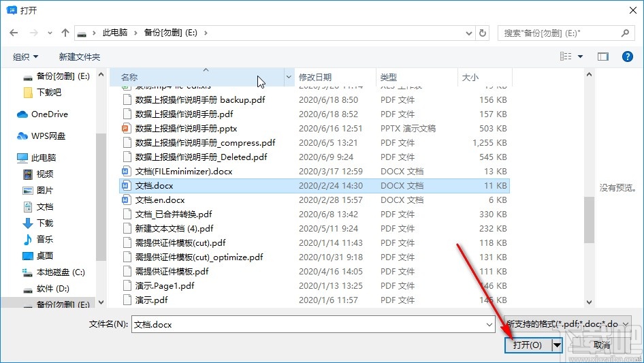Select 演示.pdf in the file list
This screenshot has height=363, width=644.
[151, 300]
